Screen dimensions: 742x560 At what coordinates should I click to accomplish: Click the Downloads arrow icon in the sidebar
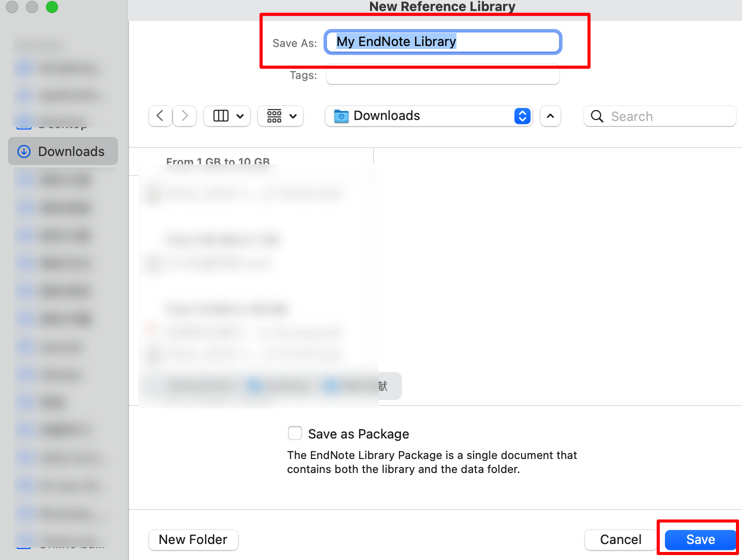coord(24,151)
